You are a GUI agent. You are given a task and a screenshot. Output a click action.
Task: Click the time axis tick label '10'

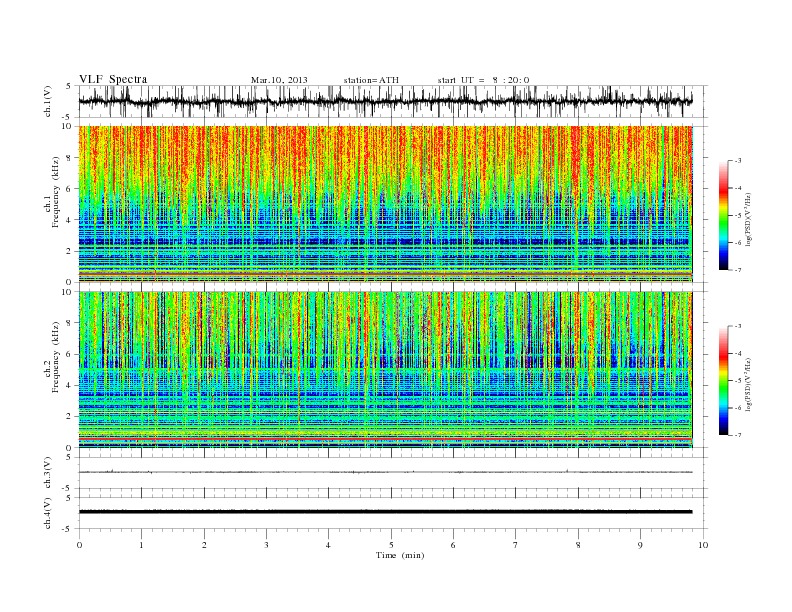coord(703,545)
